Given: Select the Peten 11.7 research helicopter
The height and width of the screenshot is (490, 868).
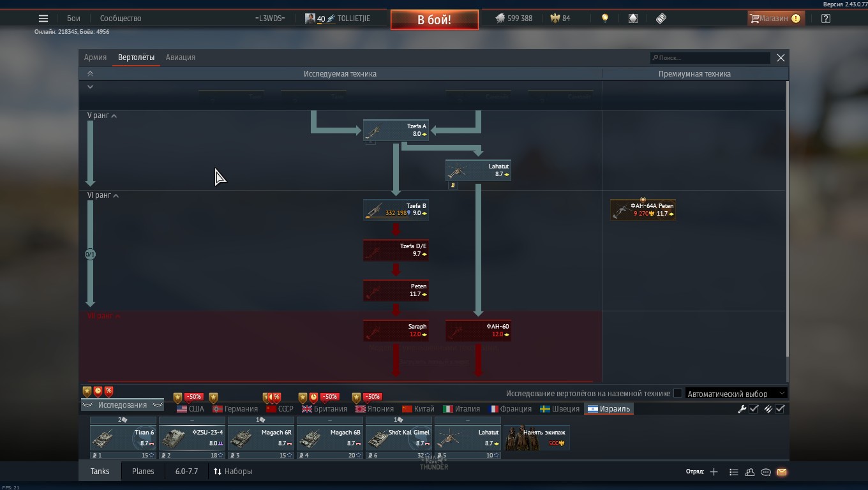Looking at the screenshot, I should tap(396, 290).
